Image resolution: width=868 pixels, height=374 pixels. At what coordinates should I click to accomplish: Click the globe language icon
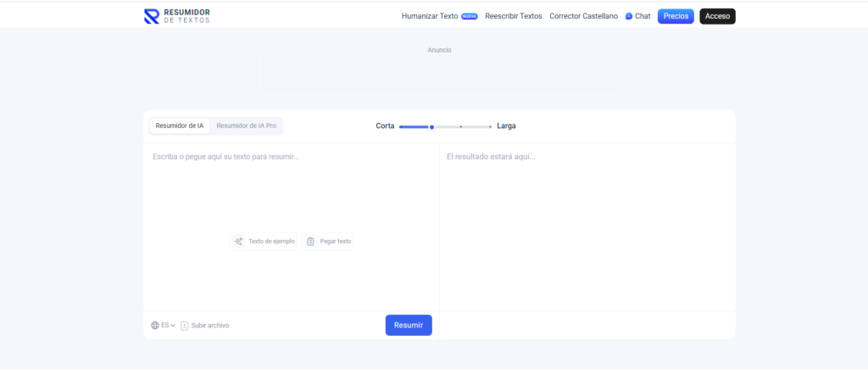(x=155, y=326)
